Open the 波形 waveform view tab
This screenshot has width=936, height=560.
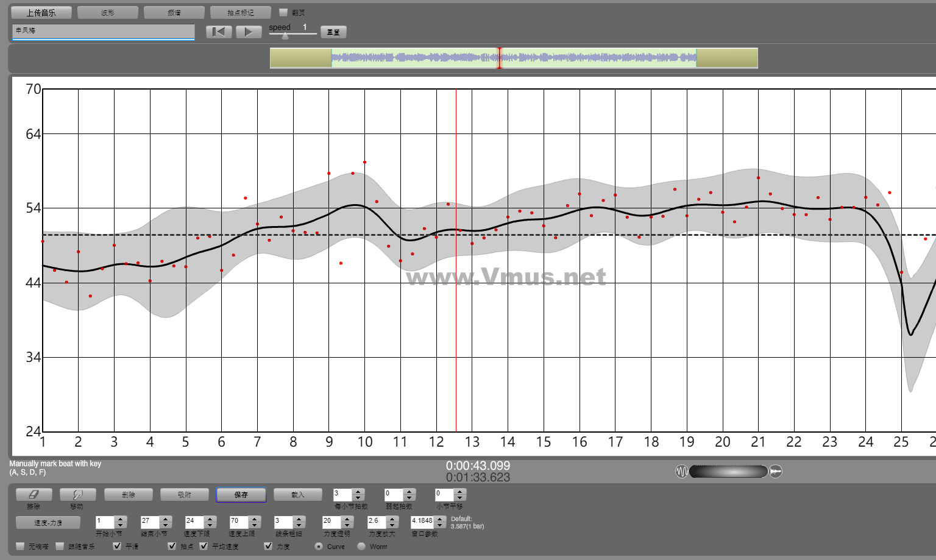107,12
